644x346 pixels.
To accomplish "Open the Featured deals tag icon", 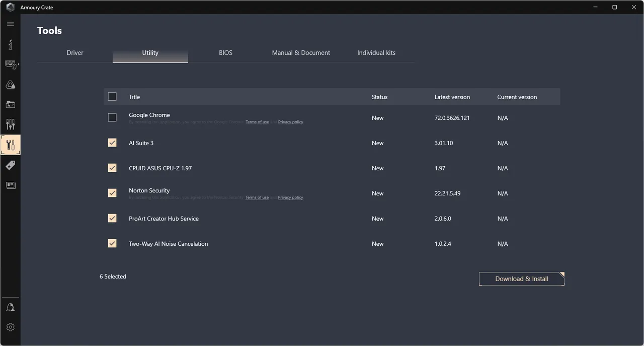I will pos(10,165).
